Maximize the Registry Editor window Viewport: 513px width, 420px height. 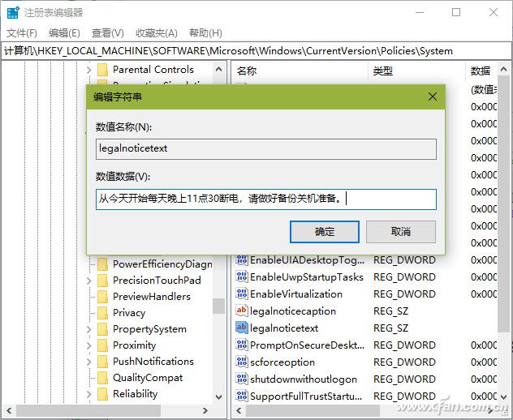tap(456, 12)
